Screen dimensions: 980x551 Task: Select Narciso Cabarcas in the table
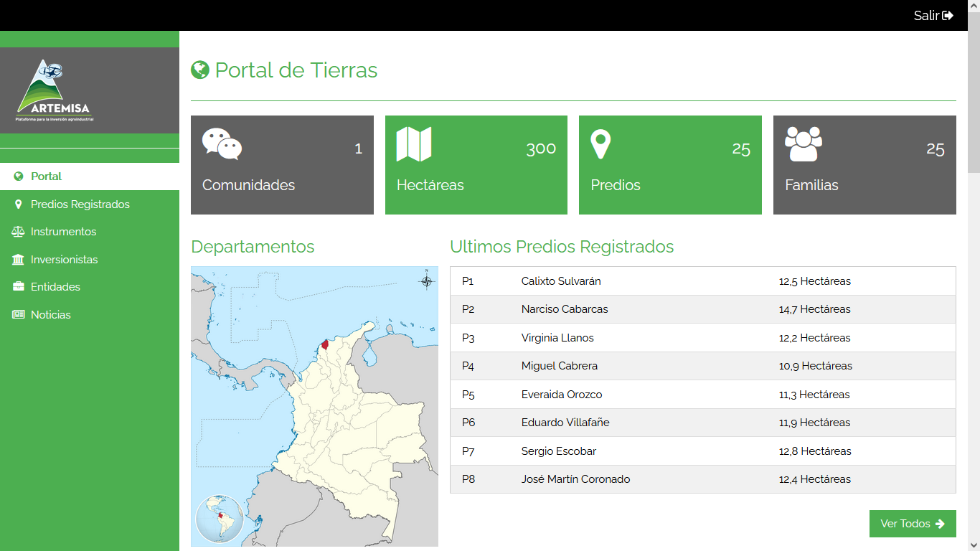click(565, 309)
